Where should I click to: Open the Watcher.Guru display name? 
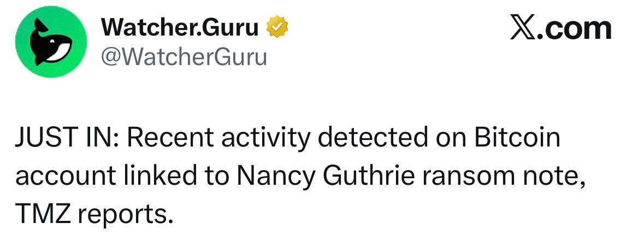180,27
